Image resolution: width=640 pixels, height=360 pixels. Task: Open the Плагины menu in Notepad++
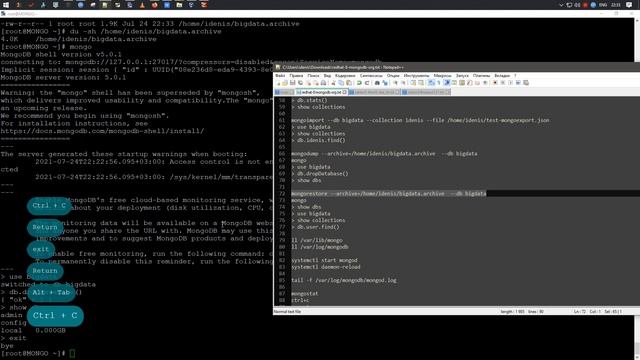pyautogui.click(x=481, y=76)
